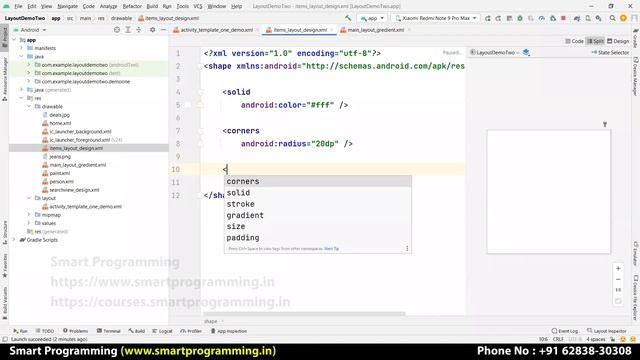Open the Event Log panel
Screen dimensions: 640x360
[564, 331]
